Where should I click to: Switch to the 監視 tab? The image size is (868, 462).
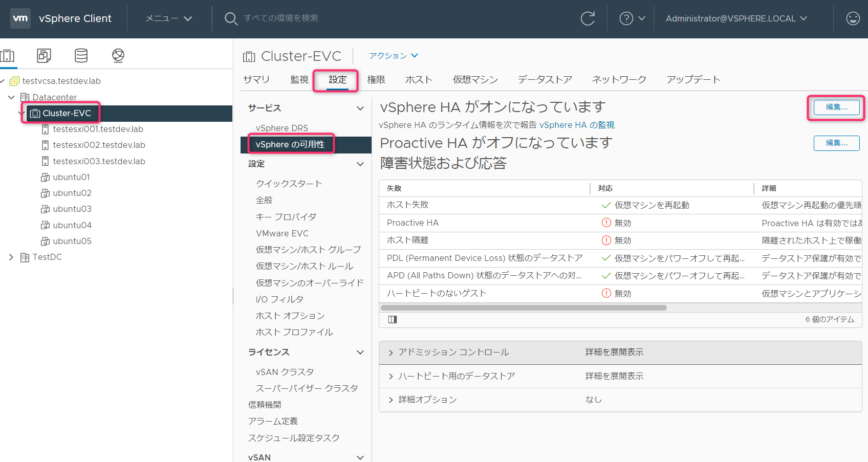pyautogui.click(x=299, y=79)
